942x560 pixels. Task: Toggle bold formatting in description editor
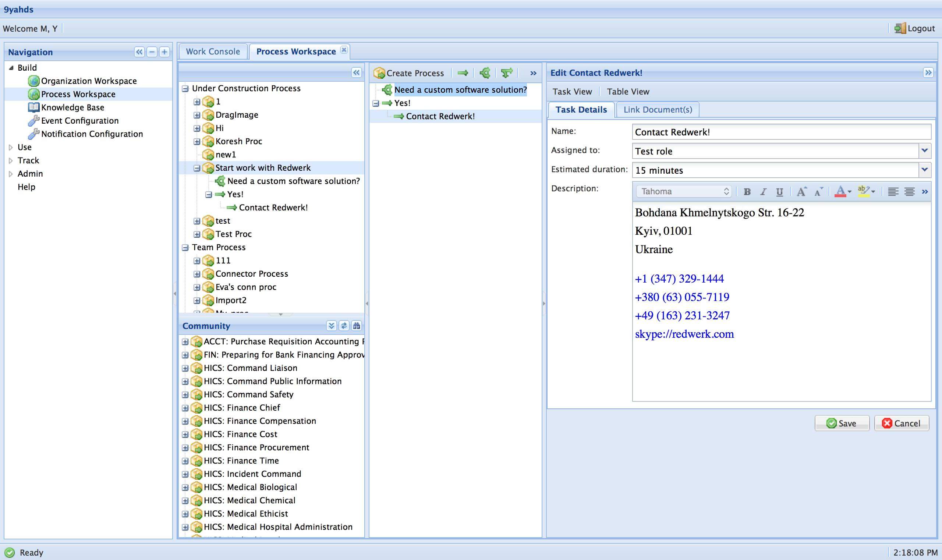(x=747, y=192)
